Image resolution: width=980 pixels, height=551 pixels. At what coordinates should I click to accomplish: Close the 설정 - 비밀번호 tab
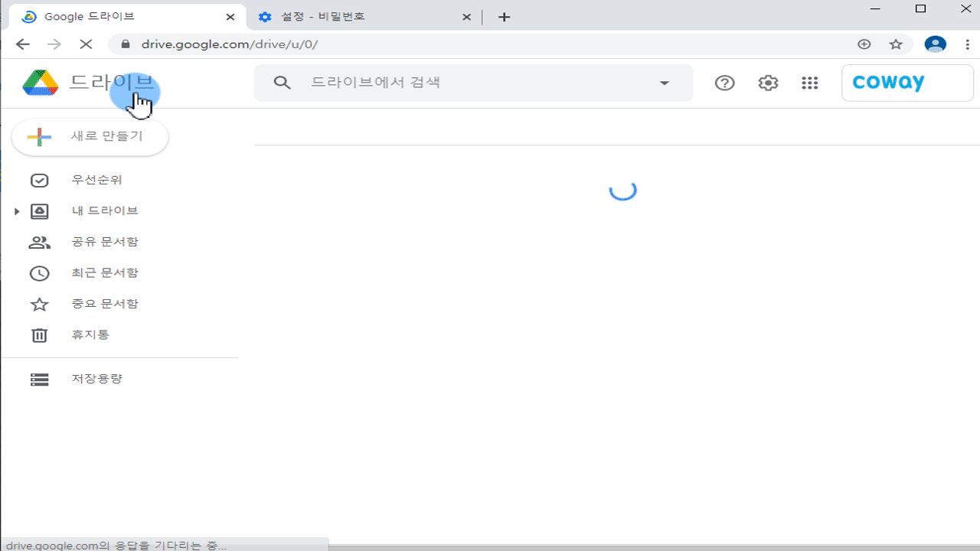click(x=466, y=17)
